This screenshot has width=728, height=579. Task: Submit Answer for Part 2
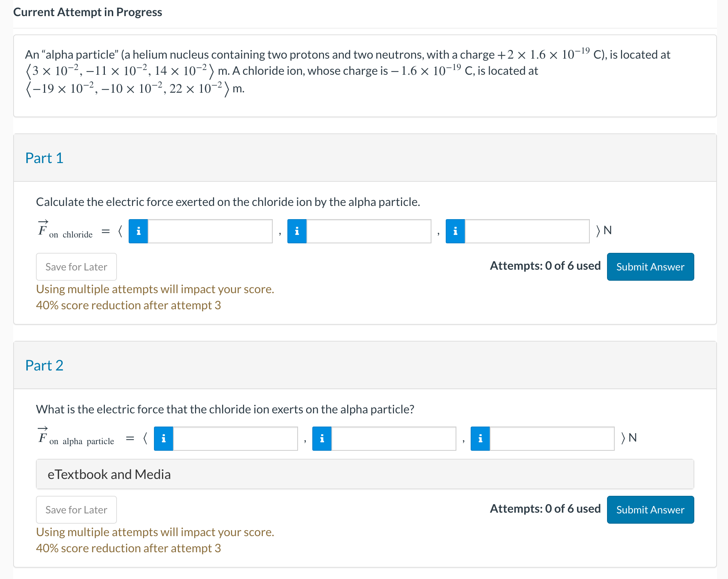pos(650,510)
